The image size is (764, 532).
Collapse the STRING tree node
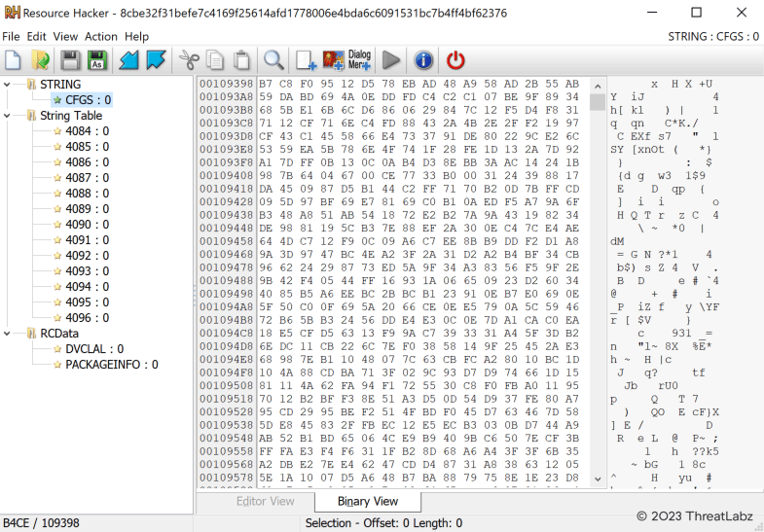coord(9,85)
